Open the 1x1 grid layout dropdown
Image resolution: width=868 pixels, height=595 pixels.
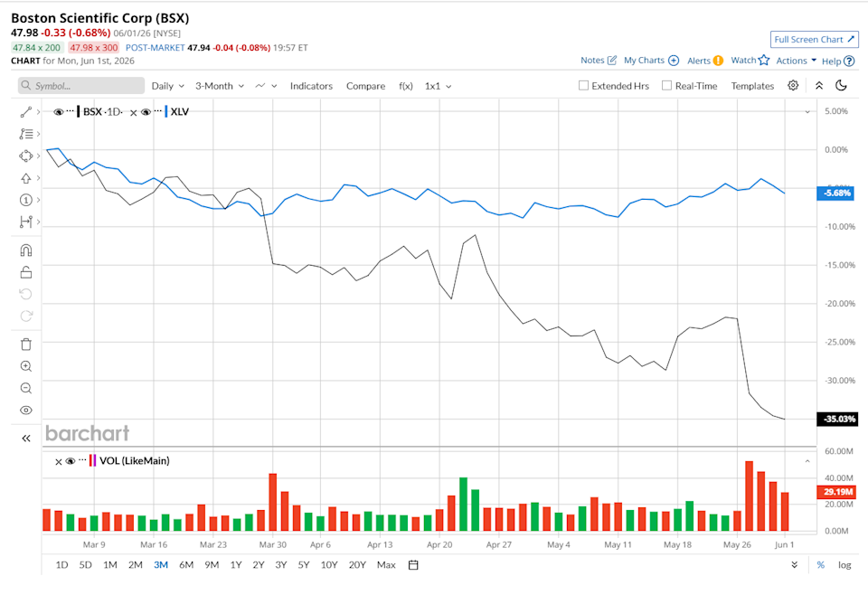438,86
